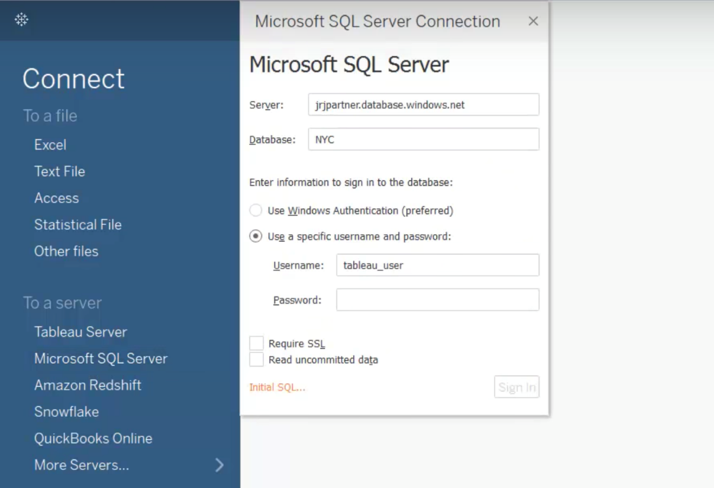714x488 pixels.
Task: Select specific username and password option
Action: (255, 236)
